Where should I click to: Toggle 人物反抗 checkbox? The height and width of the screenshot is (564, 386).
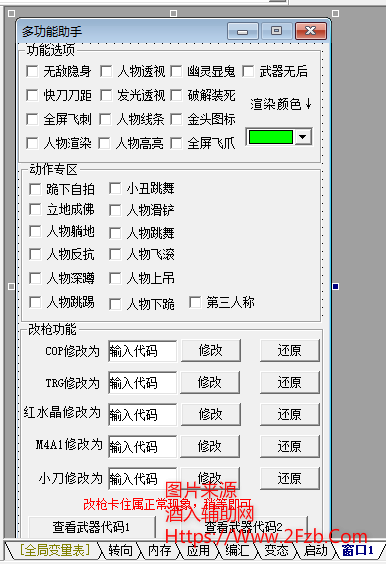coord(35,254)
